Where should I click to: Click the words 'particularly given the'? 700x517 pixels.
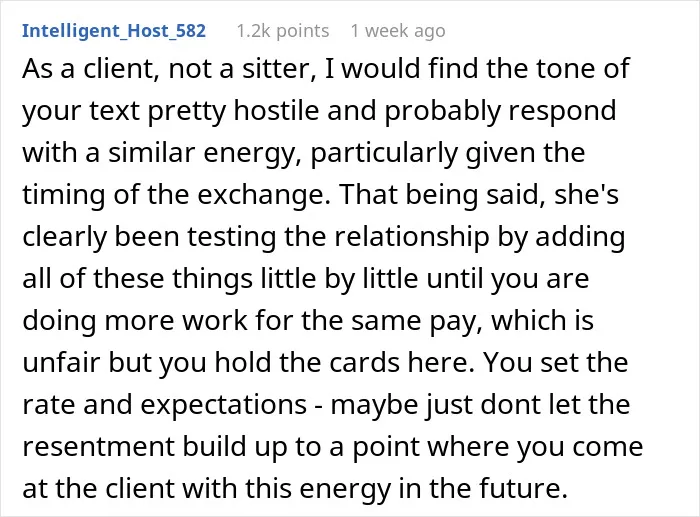tap(448, 153)
